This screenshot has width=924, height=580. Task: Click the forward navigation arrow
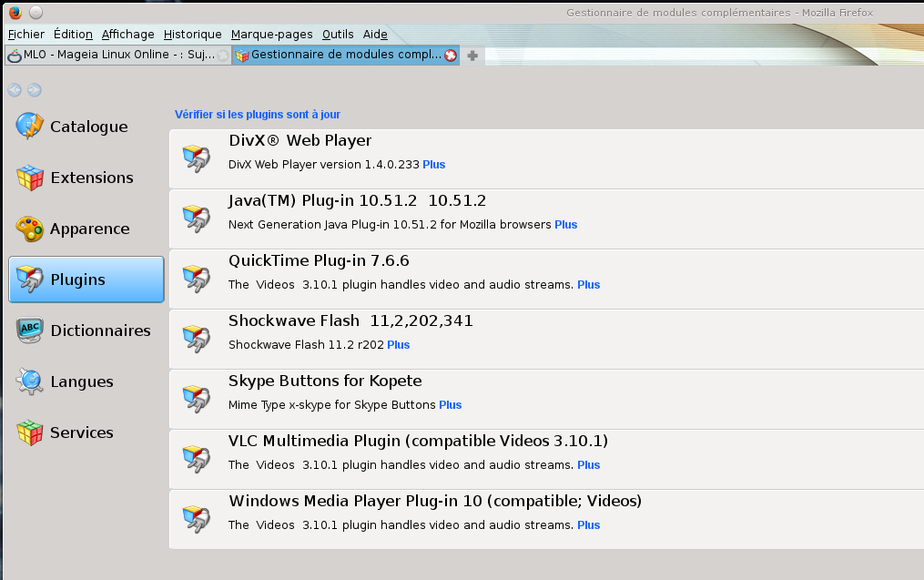35,90
